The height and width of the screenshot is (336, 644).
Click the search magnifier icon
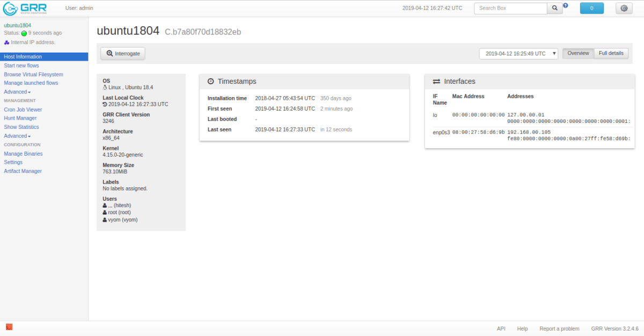point(554,8)
